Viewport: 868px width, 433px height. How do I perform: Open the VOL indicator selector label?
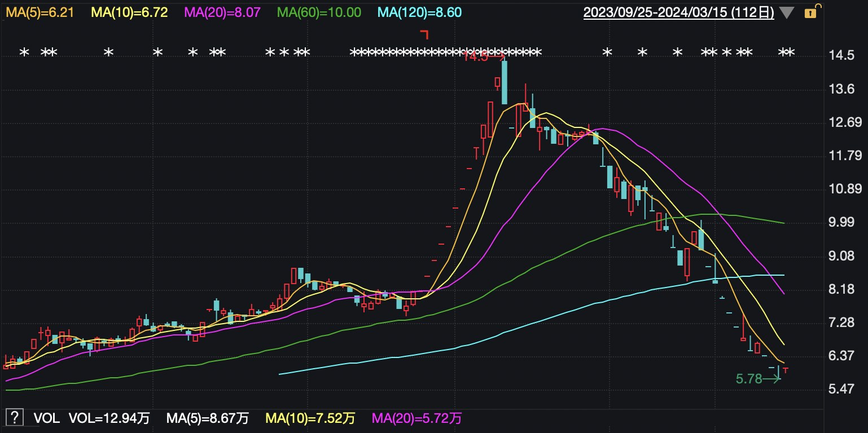pos(47,418)
